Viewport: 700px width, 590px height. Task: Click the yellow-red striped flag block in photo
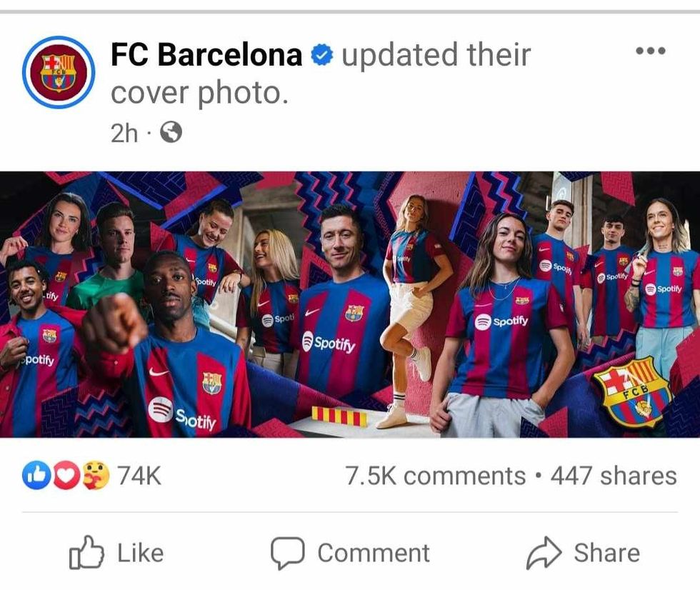pyautogui.click(x=339, y=416)
